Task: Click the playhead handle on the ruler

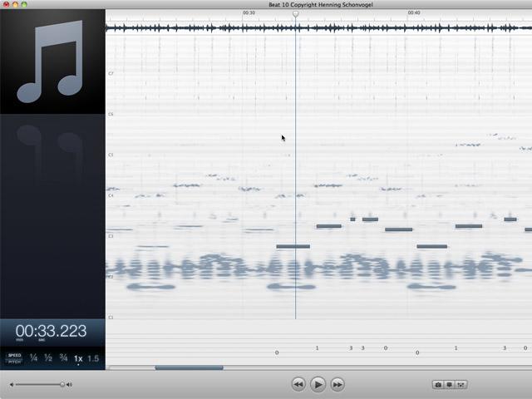Action: 296,13
